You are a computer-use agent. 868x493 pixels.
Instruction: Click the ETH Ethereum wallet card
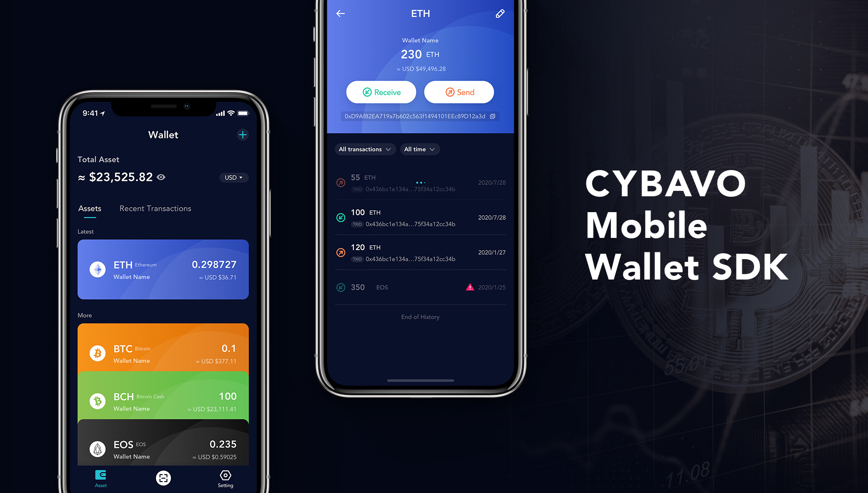pyautogui.click(x=163, y=270)
